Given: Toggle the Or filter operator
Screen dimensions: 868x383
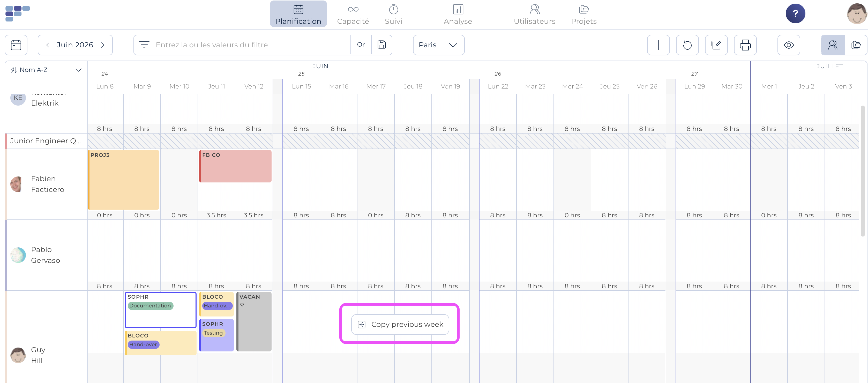Looking at the screenshot, I should [x=361, y=45].
